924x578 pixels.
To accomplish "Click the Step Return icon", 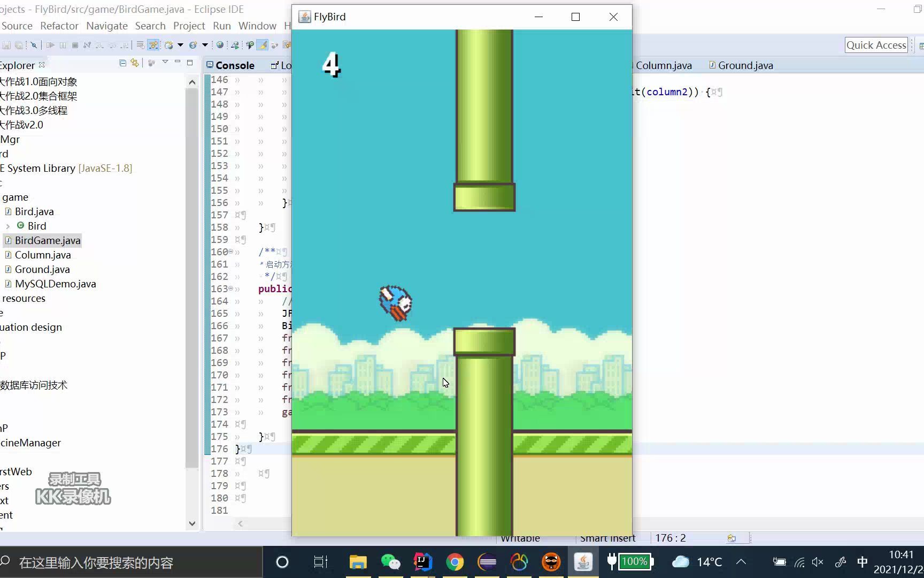I will [125, 45].
